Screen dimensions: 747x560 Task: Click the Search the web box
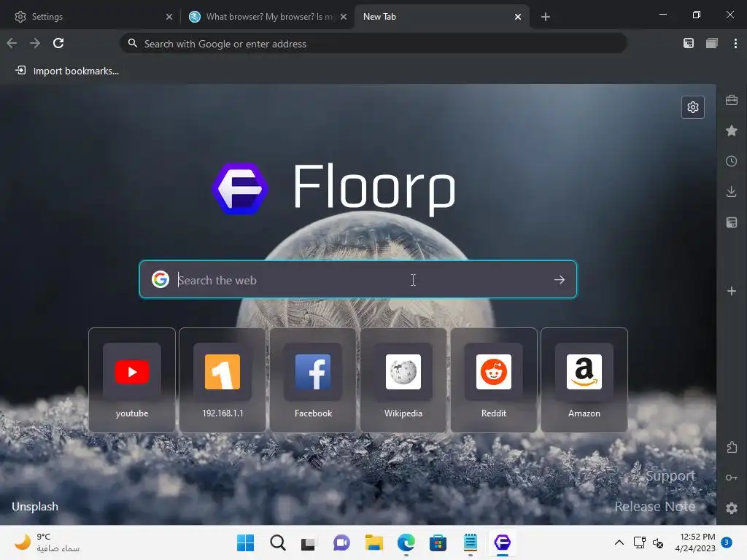point(357,279)
